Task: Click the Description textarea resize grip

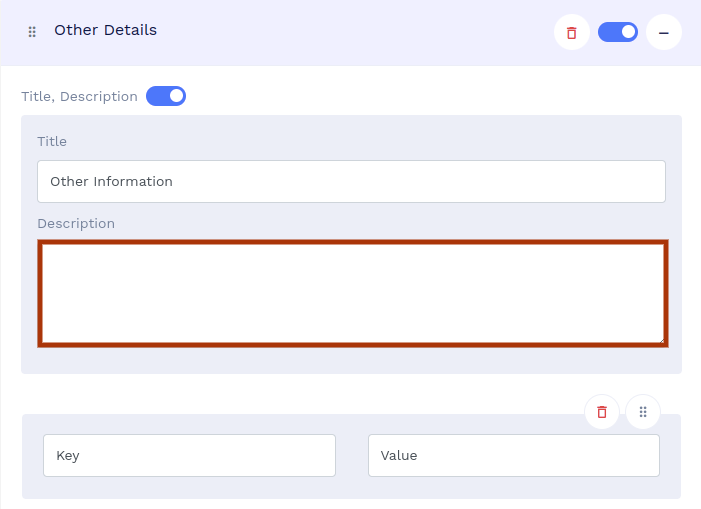Action: (661, 340)
